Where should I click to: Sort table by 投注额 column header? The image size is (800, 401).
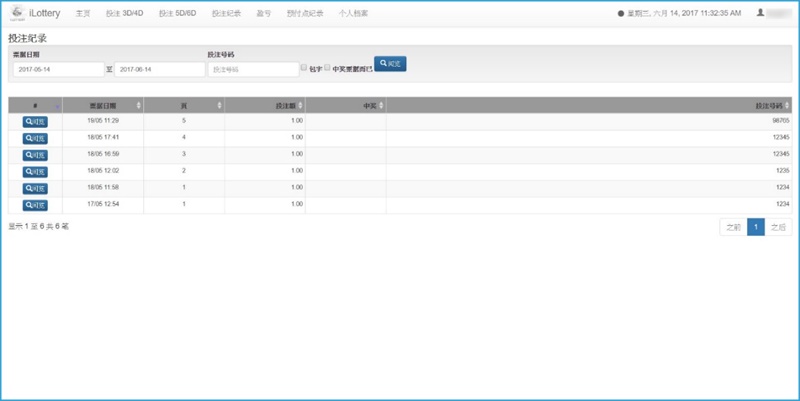tap(264, 105)
